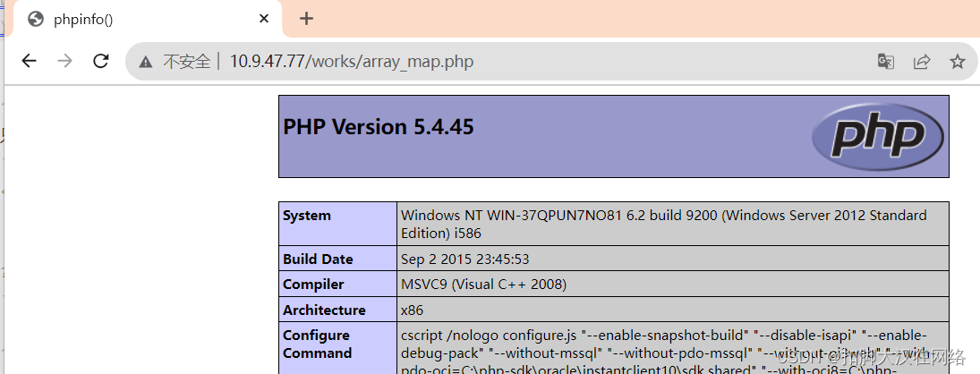Close the phpinfo() tab

click(x=264, y=19)
